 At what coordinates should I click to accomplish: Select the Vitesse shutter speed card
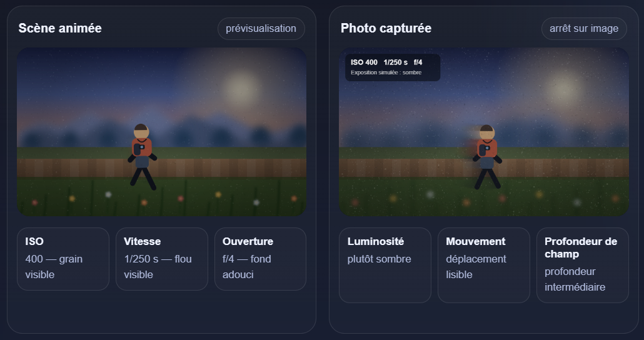point(161,259)
